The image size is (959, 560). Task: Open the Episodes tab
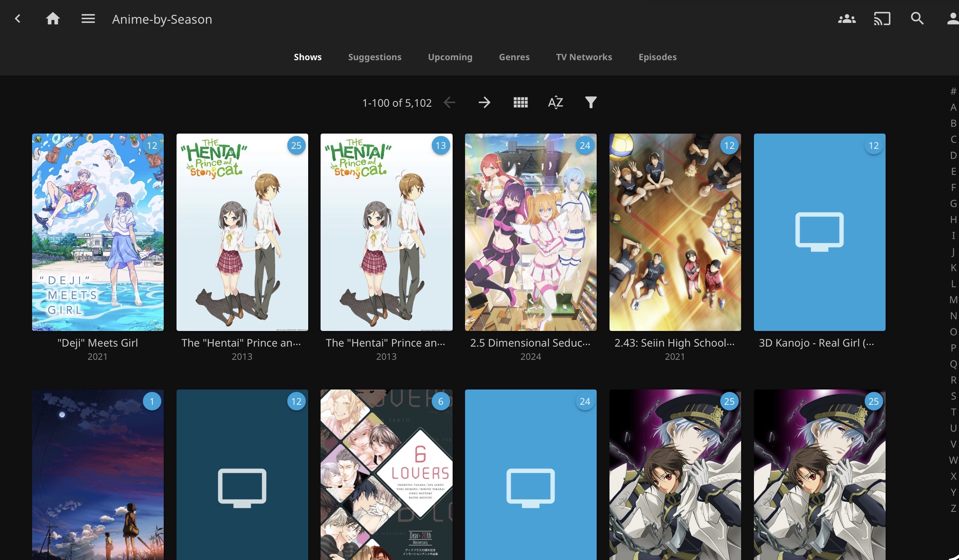[x=657, y=57]
